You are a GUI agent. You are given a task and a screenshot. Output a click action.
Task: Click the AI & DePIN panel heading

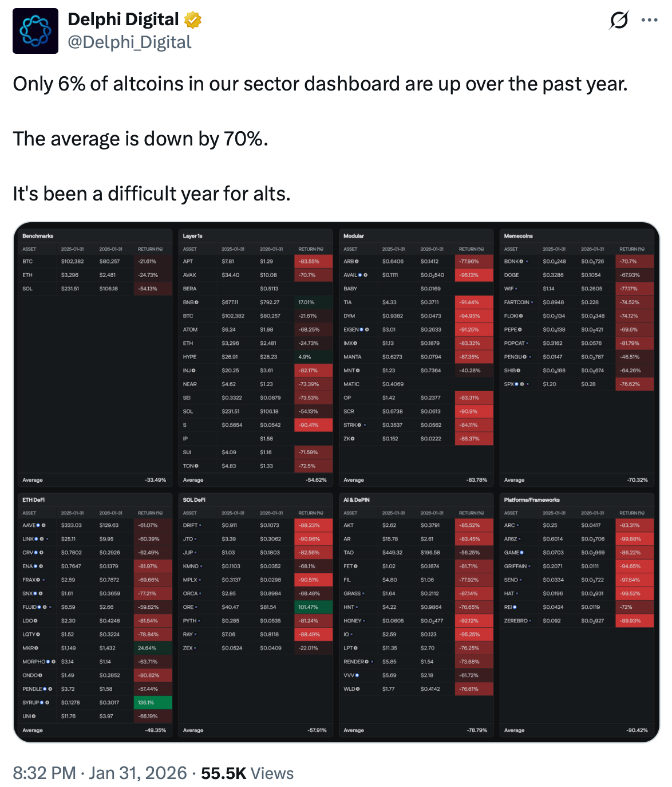click(x=357, y=500)
